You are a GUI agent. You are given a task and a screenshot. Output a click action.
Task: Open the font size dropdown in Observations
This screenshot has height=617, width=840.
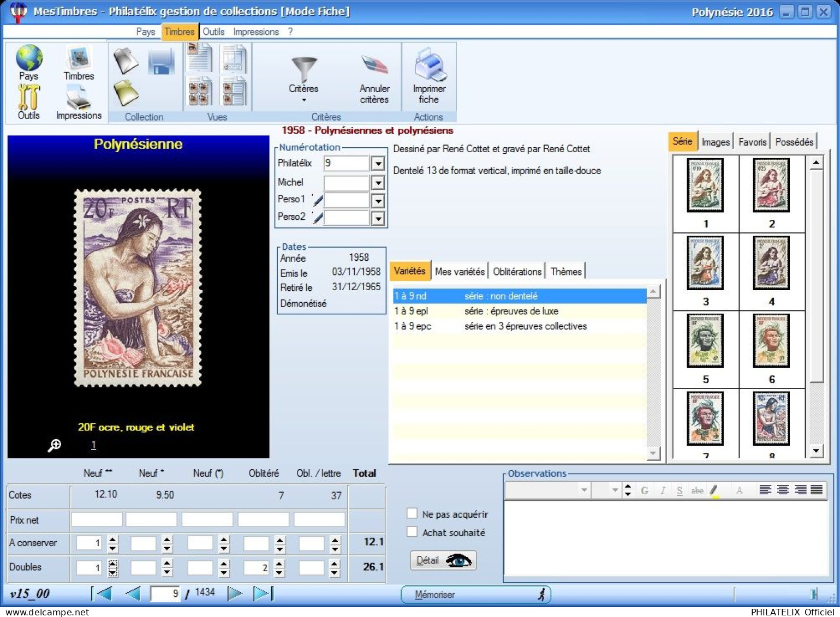click(615, 490)
